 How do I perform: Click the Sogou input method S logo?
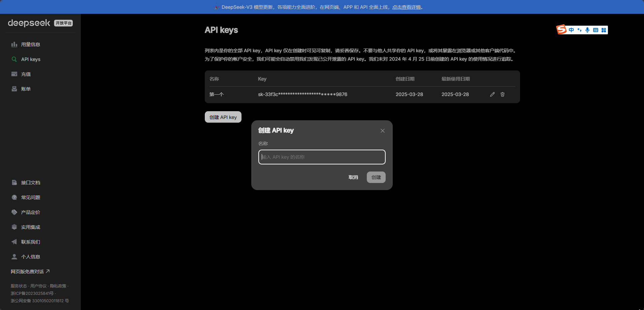[x=561, y=30]
